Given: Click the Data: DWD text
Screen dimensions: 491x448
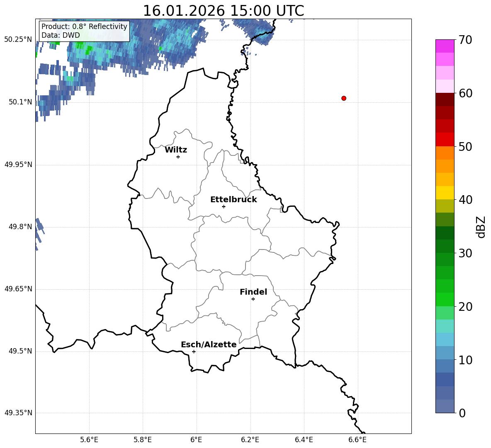Looking at the screenshot, I should [61, 35].
